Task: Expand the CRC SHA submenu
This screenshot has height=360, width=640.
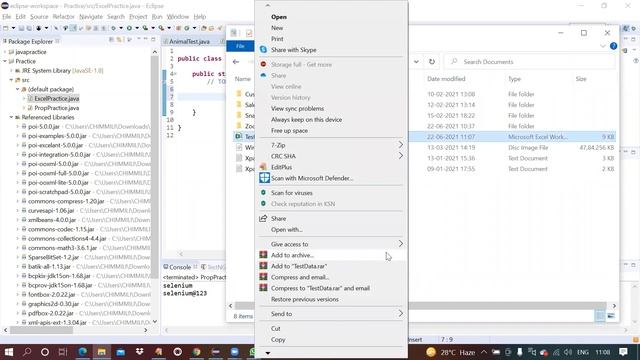Action: click(x=331, y=156)
